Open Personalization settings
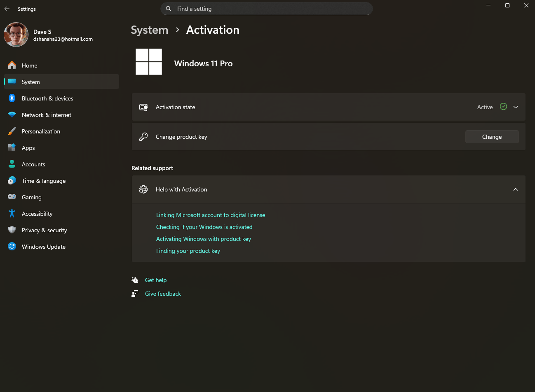Image resolution: width=535 pixels, height=392 pixels. click(61, 131)
